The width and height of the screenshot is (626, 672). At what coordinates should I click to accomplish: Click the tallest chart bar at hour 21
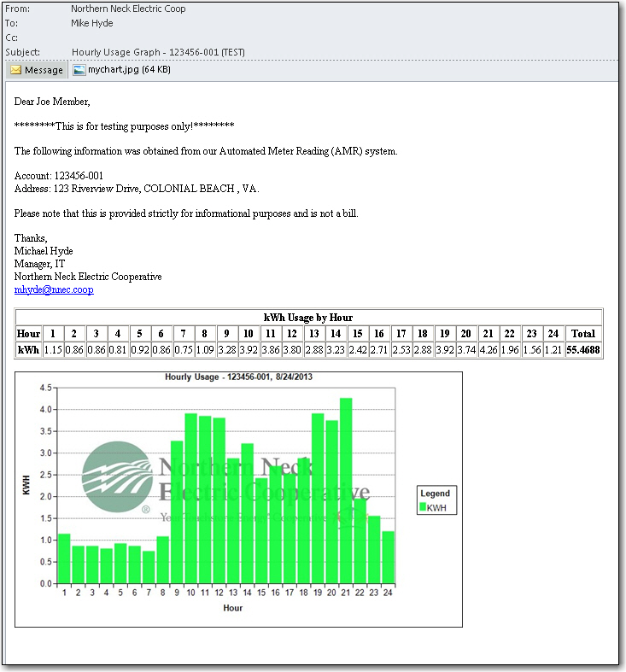point(346,491)
